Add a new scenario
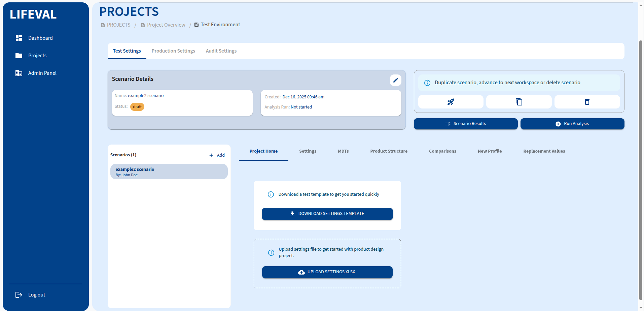Image resolution: width=644 pixels, height=311 pixels. click(217, 155)
